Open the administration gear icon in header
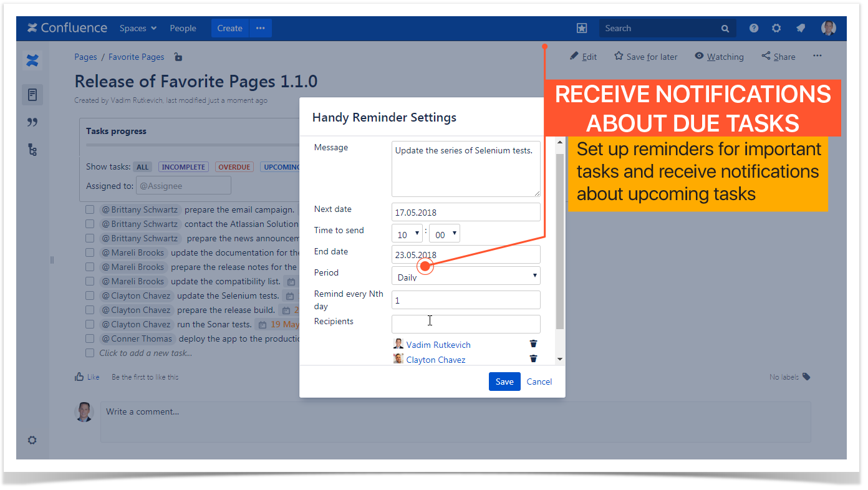Screen dimensions: 868x490 (x=776, y=28)
